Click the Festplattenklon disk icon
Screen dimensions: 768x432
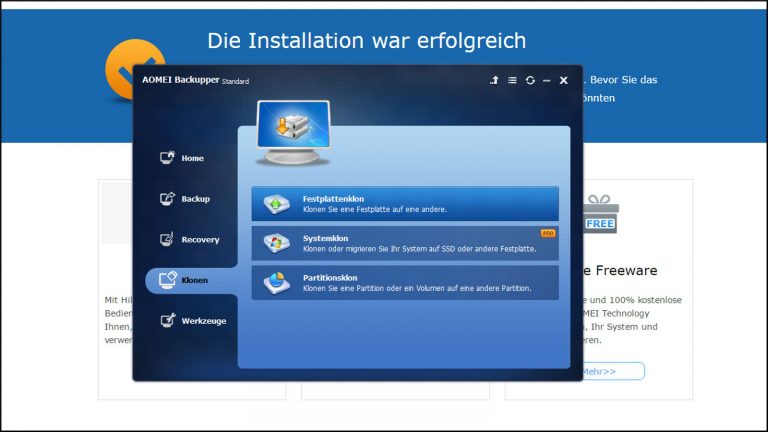pos(276,204)
